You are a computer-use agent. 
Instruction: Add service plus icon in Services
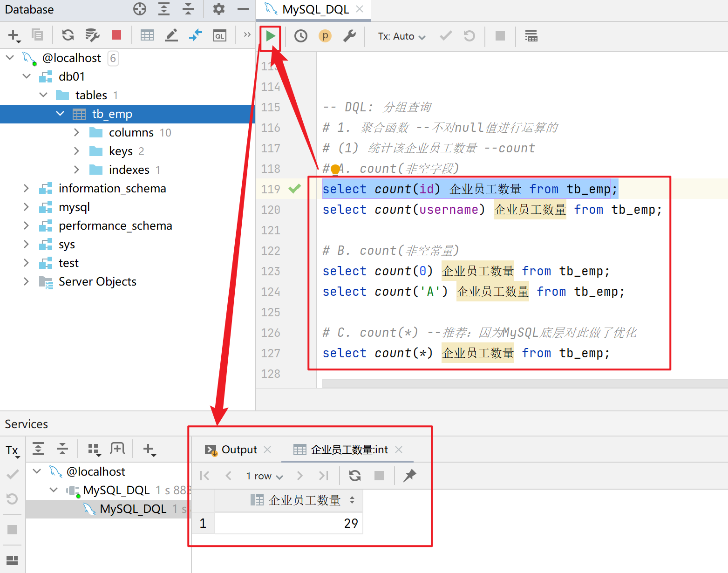149,449
